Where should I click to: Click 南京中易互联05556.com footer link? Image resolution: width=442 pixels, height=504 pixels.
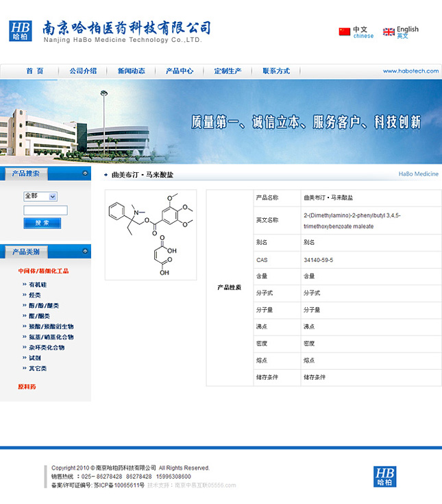(x=206, y=485)
